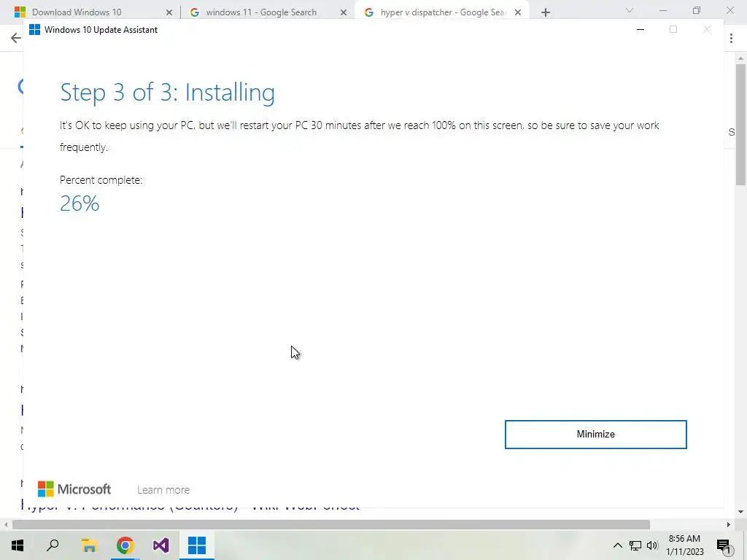This screenshot has height=560, width=747.
Task: Minimize the Windows 10 Update Assistant window
Action: (640, 29)
